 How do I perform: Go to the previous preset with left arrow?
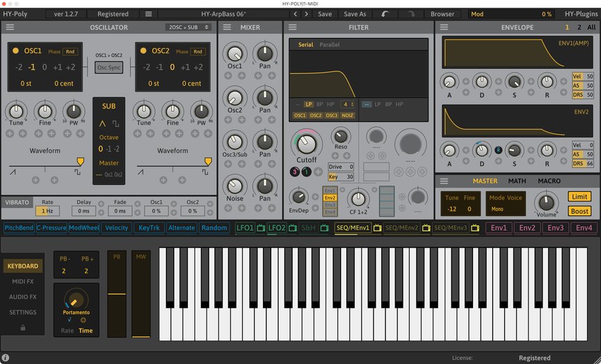(295, 14)
